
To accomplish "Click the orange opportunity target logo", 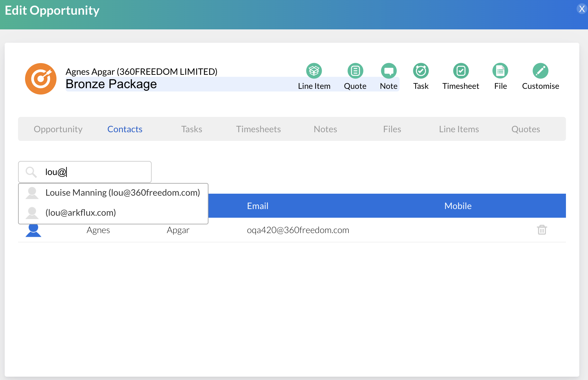I will pyautogui.click(x=41, y=78).
